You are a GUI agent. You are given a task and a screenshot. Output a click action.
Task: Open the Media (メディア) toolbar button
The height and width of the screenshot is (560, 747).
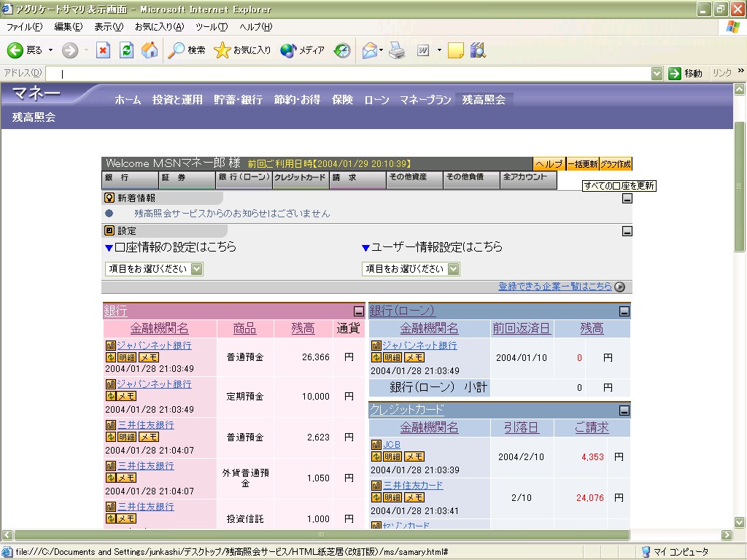click(302, 50)
